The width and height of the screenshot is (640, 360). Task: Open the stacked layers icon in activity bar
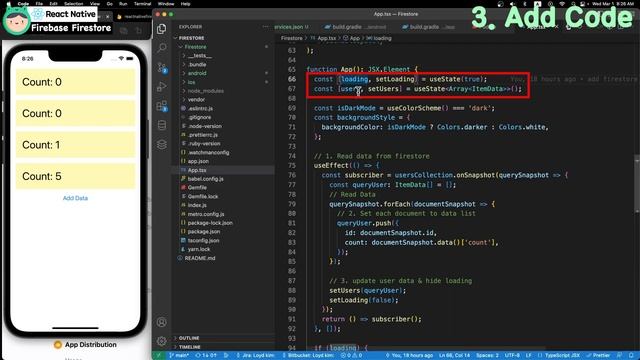[162, 144]
